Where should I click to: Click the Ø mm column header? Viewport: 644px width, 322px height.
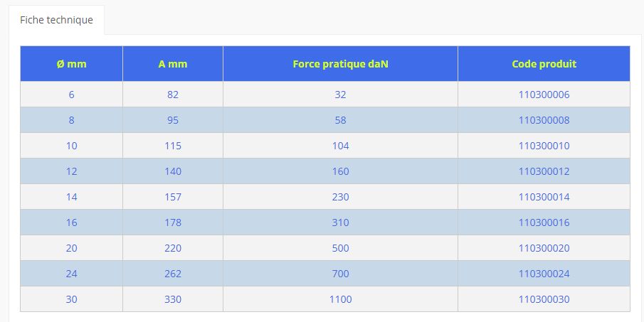pos(71,64)
